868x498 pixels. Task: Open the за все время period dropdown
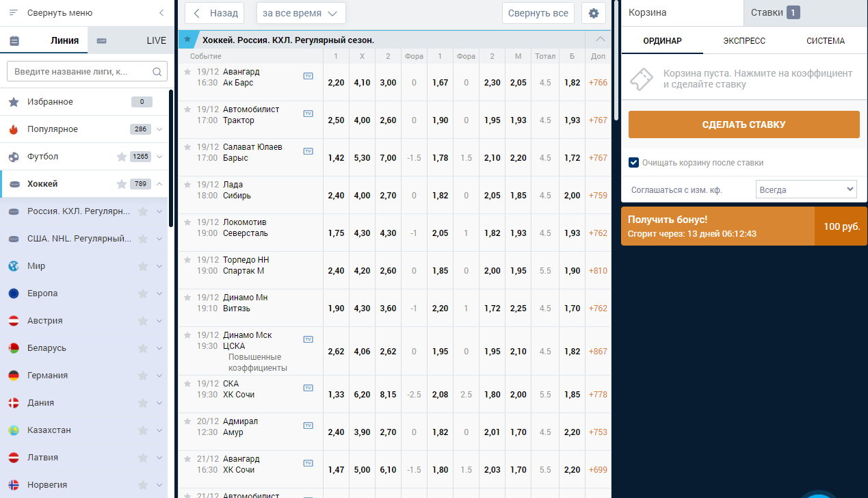coord(301,13)
